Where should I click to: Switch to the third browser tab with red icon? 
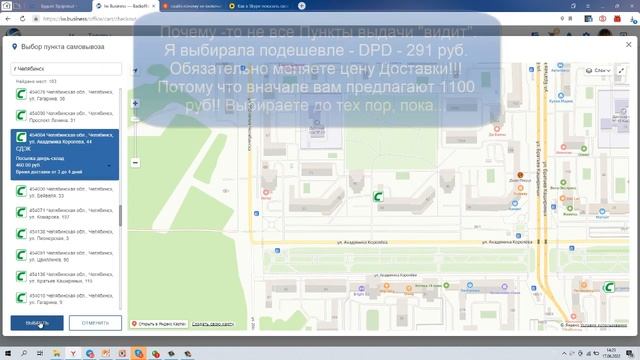(x=192, y=6)
